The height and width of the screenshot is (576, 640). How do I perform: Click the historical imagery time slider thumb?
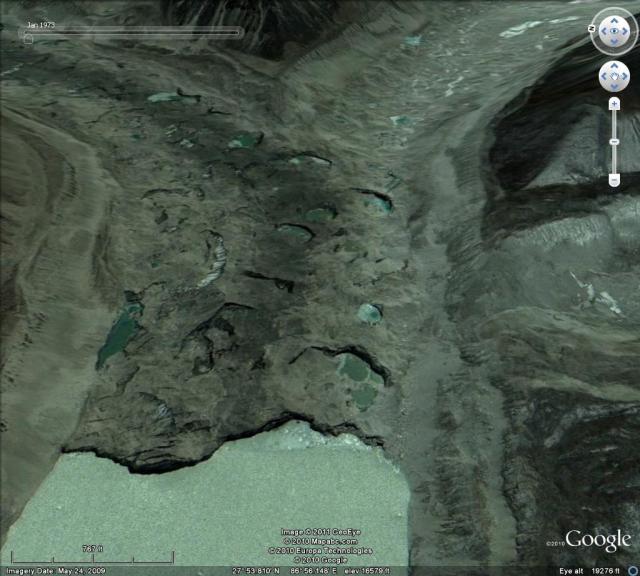[x=27, y=39]
